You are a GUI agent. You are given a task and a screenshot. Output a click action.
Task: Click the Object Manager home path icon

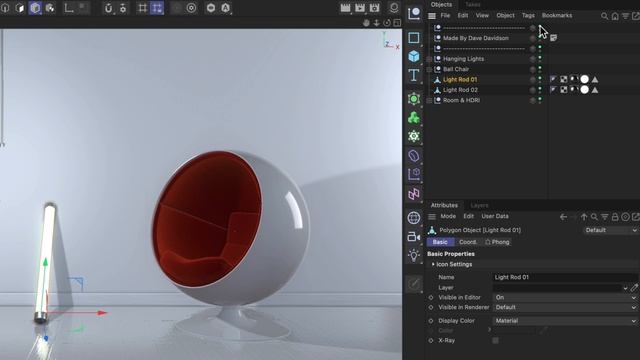click(x=615, y=16)
